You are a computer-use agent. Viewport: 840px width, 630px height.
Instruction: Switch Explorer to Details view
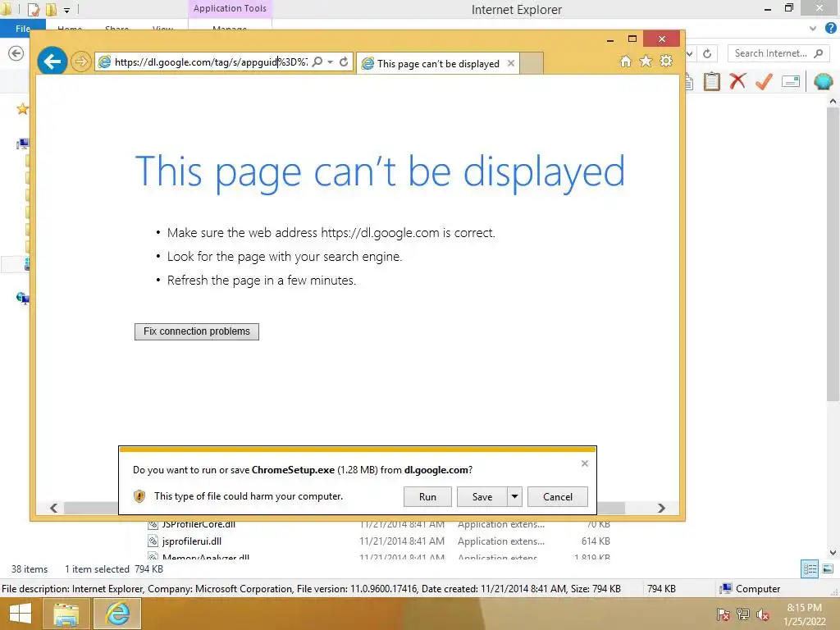[x=810, y=569]
